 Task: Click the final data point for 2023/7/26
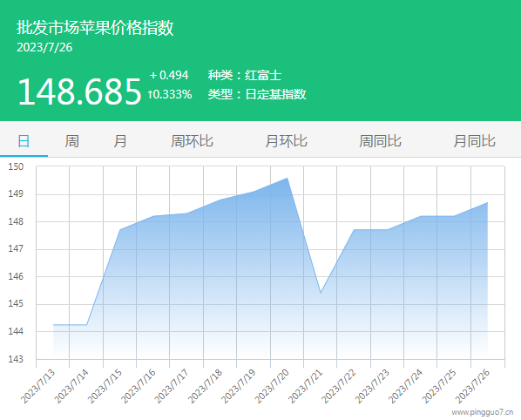pos(487,202)
